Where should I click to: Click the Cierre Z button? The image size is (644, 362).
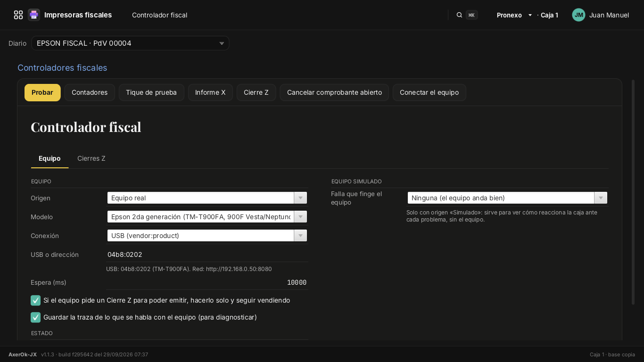click(x=256, y=92)
